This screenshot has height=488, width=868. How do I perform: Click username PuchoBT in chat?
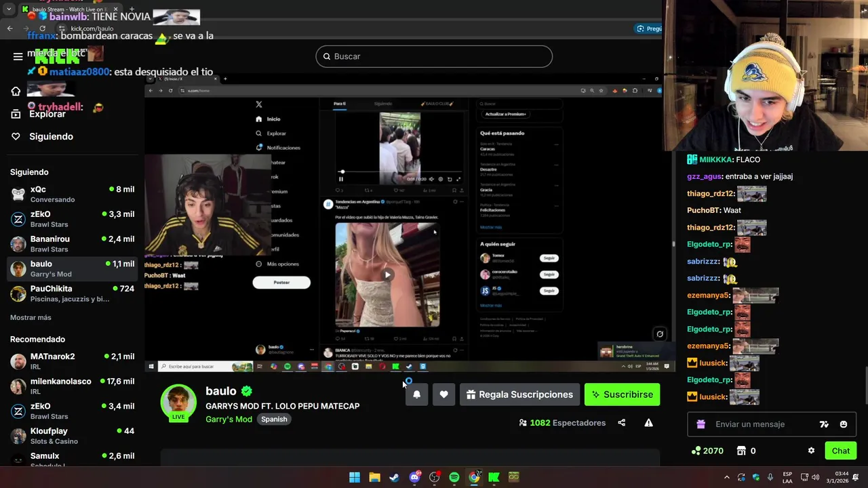(x=703, y=210)
